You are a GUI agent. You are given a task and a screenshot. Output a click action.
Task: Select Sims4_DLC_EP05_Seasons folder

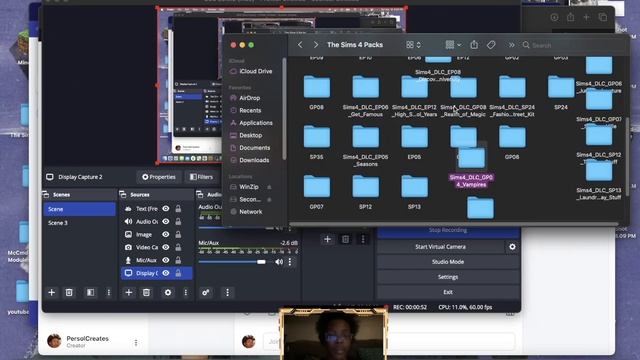click(x=365, y=137)
